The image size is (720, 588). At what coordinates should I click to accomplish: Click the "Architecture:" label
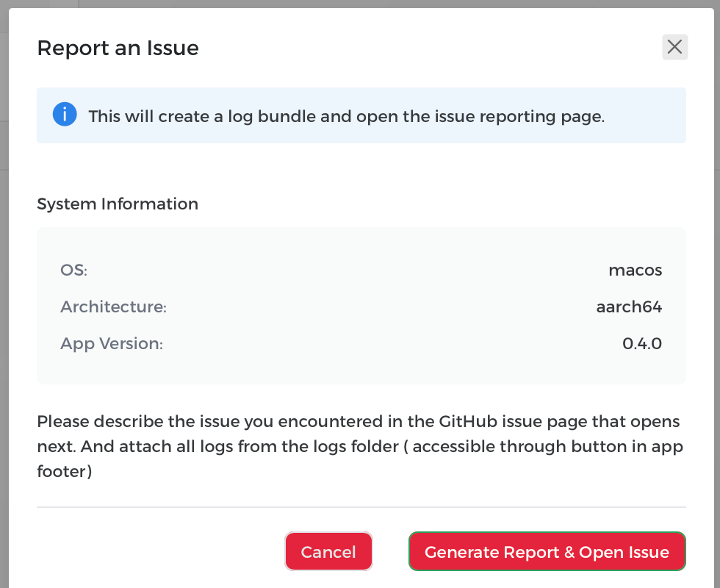(x=113, y=306)
